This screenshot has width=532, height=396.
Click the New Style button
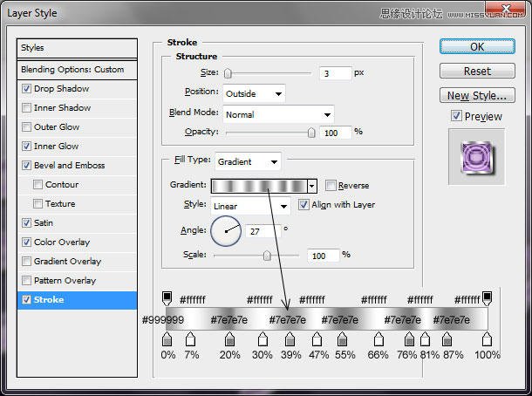coord(476,96)
